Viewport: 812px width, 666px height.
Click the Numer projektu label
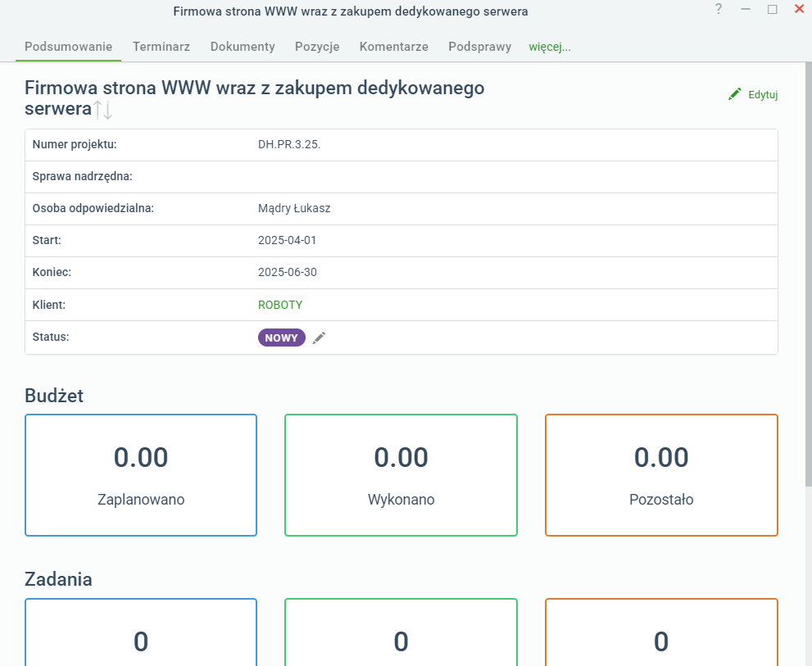75,144
